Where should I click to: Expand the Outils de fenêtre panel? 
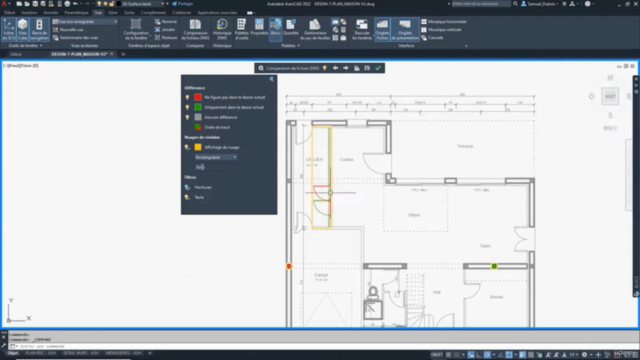click(25, 46)
